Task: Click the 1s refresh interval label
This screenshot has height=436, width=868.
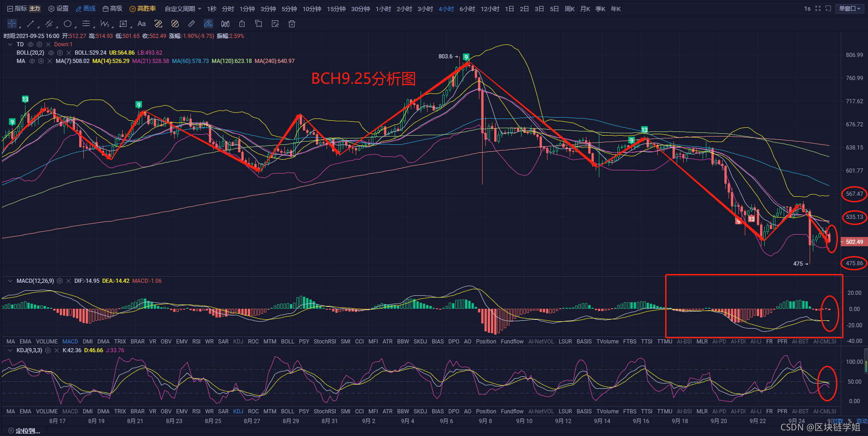Action: coord(807,9)
